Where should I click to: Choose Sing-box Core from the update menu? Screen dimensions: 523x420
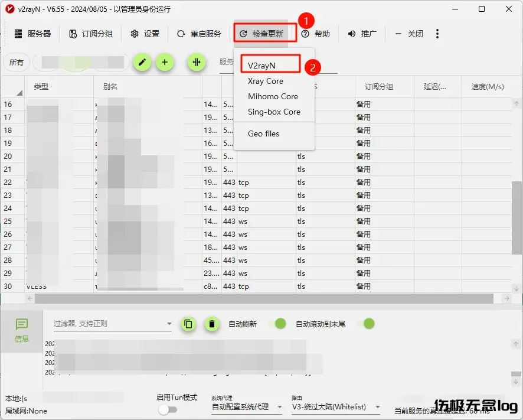[274, 112]
